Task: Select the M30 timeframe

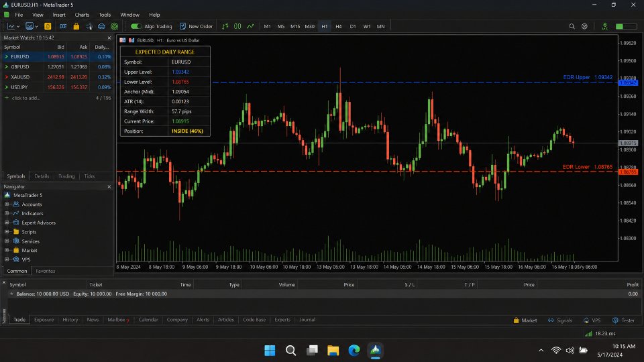Action: click(x=309, y=26)
